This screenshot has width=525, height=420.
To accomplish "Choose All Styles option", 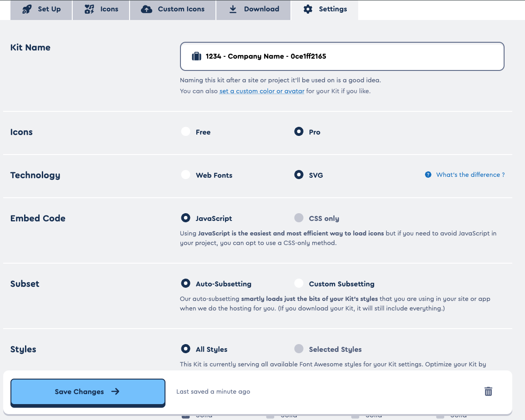I will pyautogui.click(x=185, y=349).
